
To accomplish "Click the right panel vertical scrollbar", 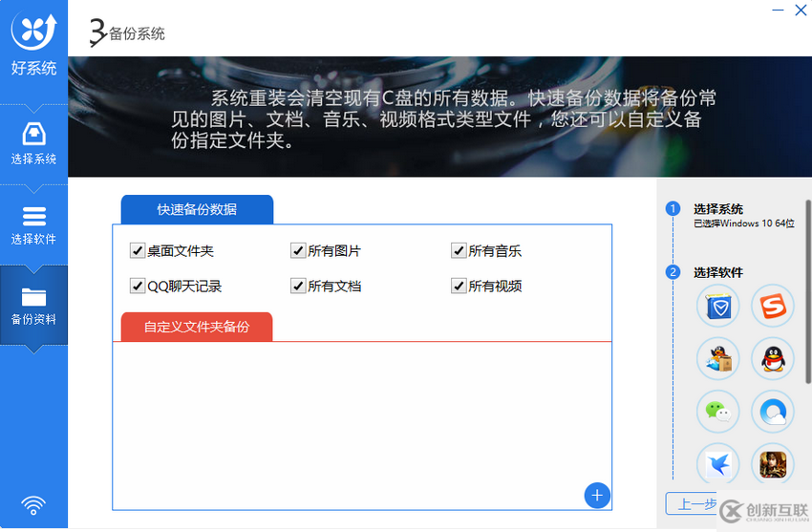I will point(808,292).
